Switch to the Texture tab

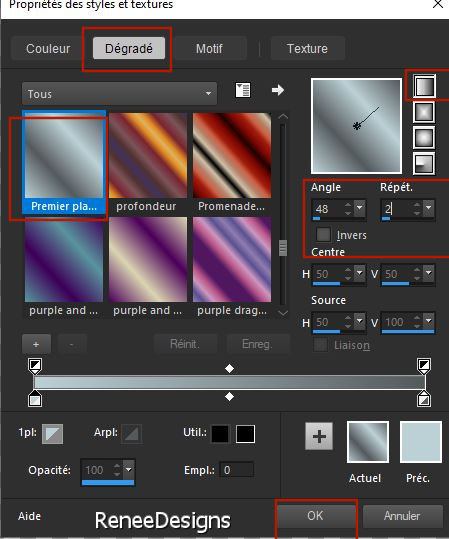point(307,48)
